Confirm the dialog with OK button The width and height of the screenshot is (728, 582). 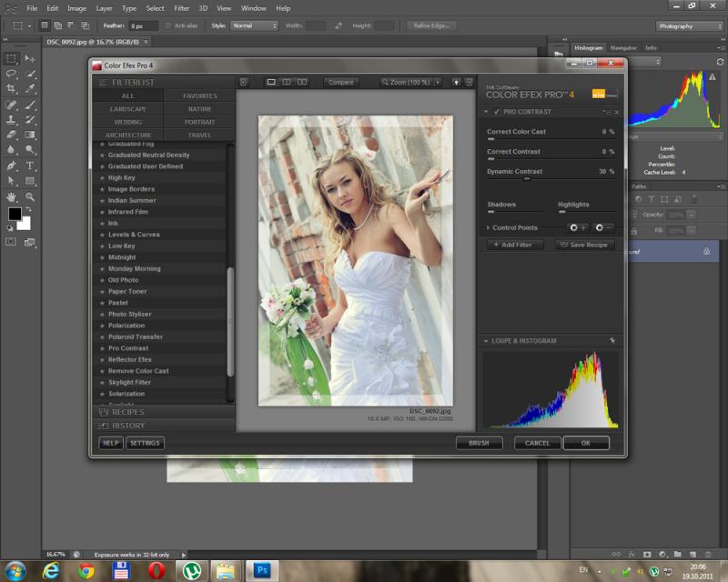pos(586,443)
